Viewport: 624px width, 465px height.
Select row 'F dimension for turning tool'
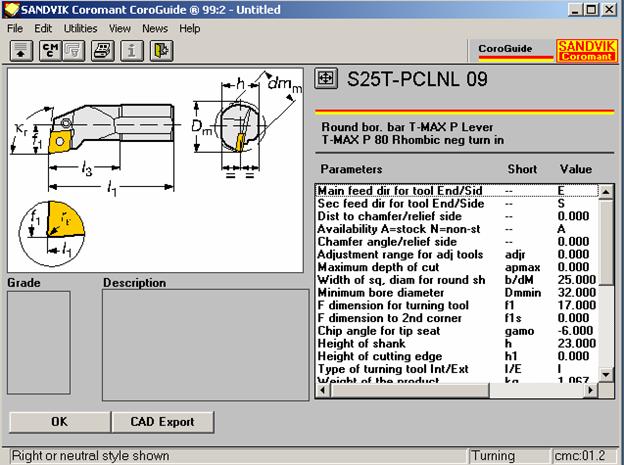point(457,305)
